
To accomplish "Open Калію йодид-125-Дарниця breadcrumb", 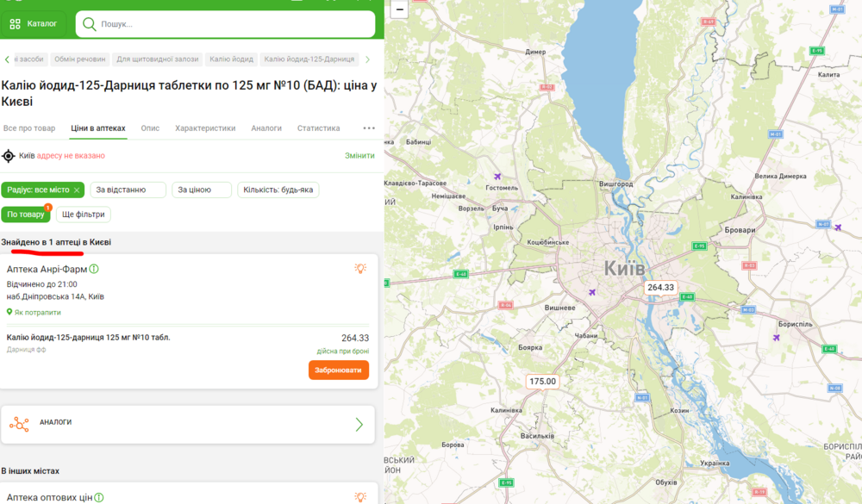I will 309,59.
